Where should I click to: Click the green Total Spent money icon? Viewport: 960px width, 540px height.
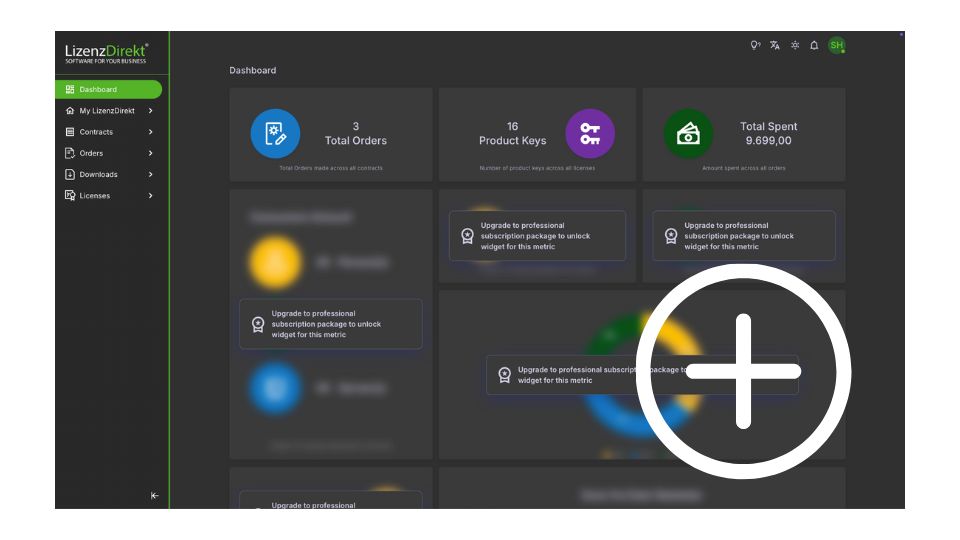(688, 134)
